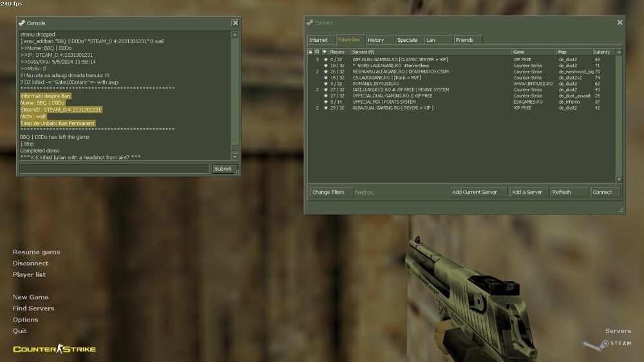Click console scrollbar down arrow
This screenshot has width=644, height=362.
pos(234,157)
